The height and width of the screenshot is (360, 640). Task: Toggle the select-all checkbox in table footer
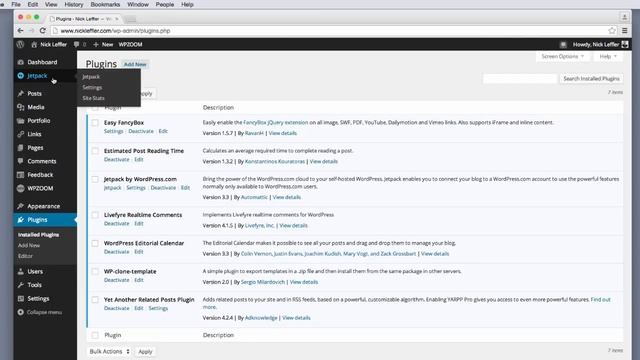[95, 335]
